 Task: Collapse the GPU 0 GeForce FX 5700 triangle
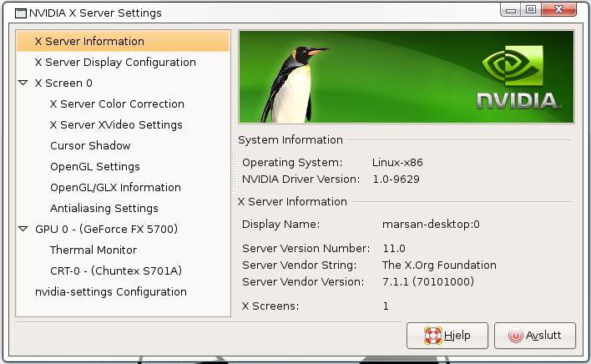pos(23,229)
